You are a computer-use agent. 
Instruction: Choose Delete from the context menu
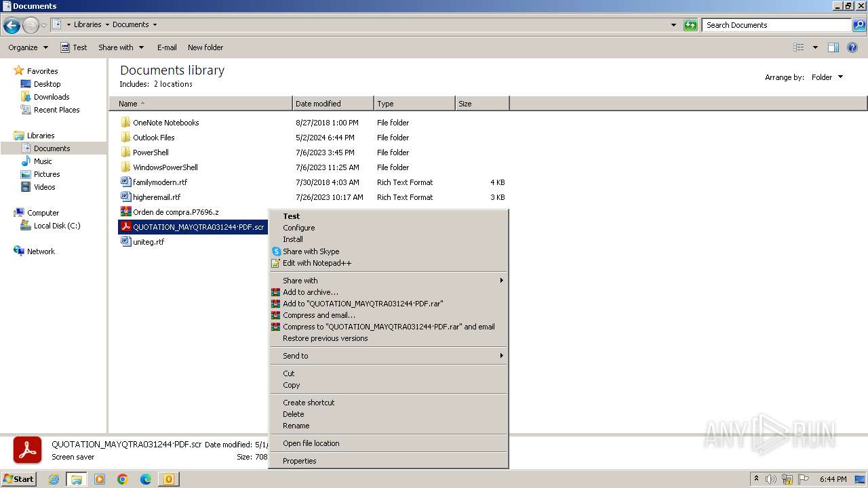point(389,414)
